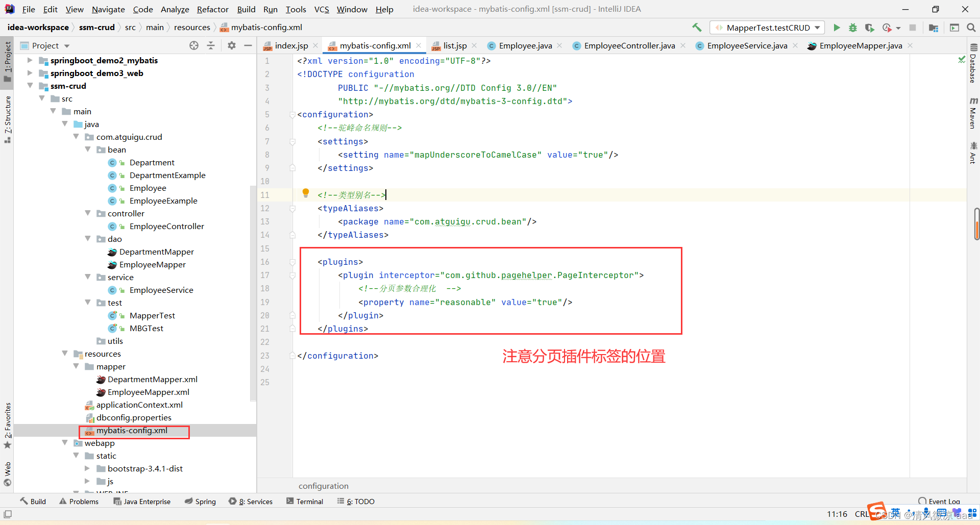Click the editor vertical scrollbar thumb
This screenshot has height=525, width=980.
pos(976,223)
